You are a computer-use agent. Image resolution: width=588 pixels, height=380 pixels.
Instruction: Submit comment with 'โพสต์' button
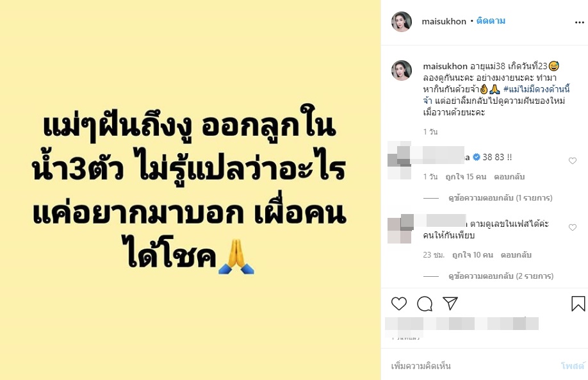(x=573, y=366)
